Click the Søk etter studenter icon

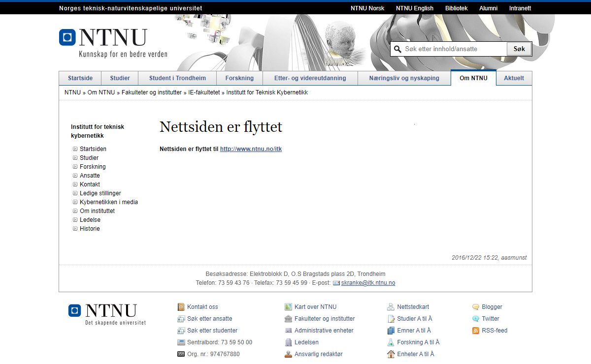click(x=181, y=331)
